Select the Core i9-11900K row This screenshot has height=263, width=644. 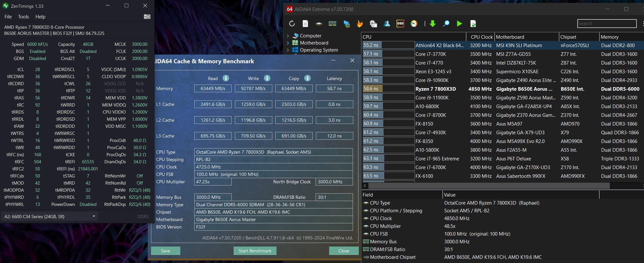(503, 98)
